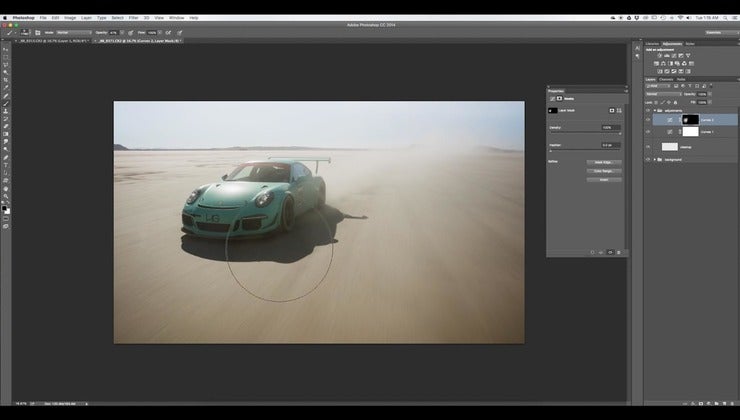Add a Curves adjustment
This screenshot has width=740, height=420.
tap(674, 55)
